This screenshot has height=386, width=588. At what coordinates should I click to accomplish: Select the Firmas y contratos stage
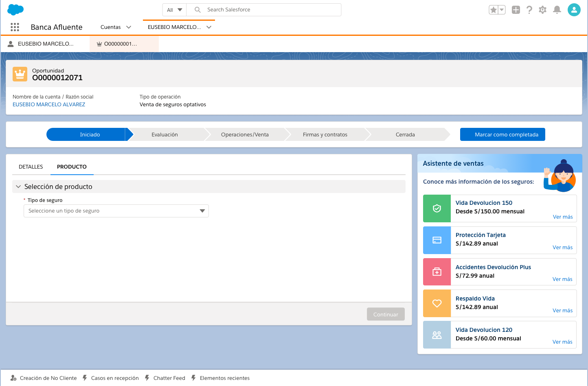pos(325,134)
